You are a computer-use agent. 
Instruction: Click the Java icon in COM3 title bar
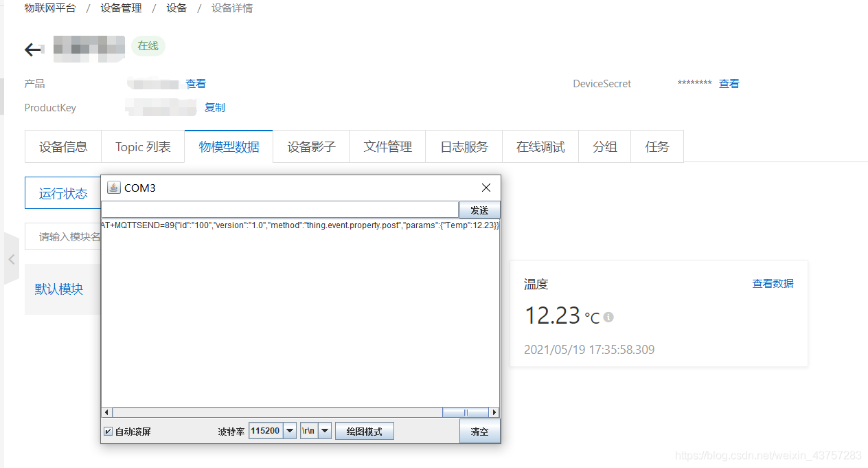(113, 188)
